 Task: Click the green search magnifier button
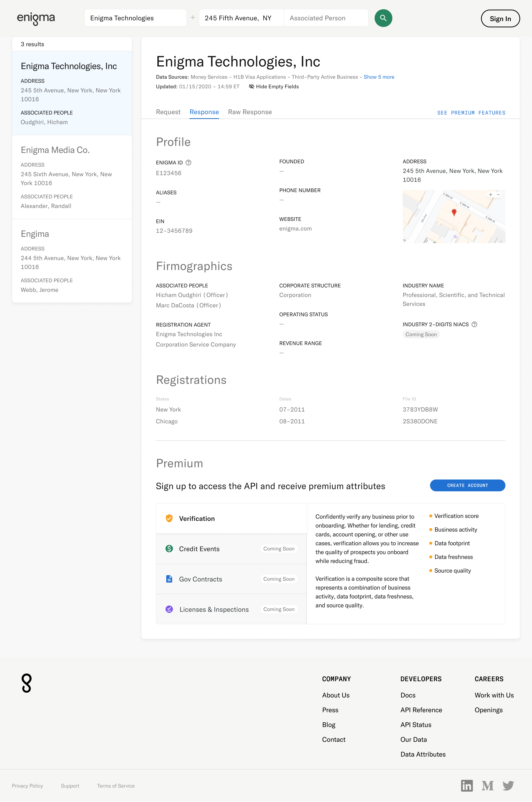coord(383,18)
